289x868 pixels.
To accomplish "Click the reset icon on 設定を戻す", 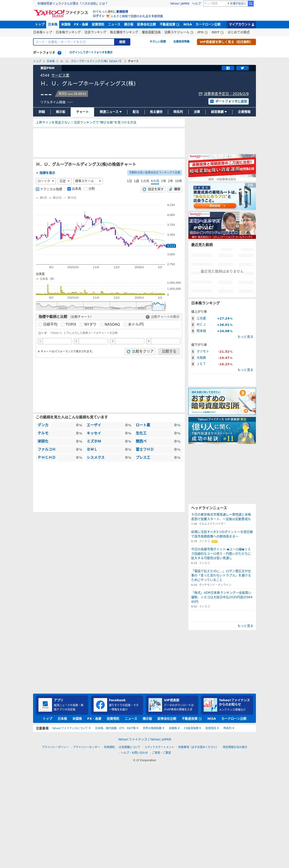I will pos(144,189).
